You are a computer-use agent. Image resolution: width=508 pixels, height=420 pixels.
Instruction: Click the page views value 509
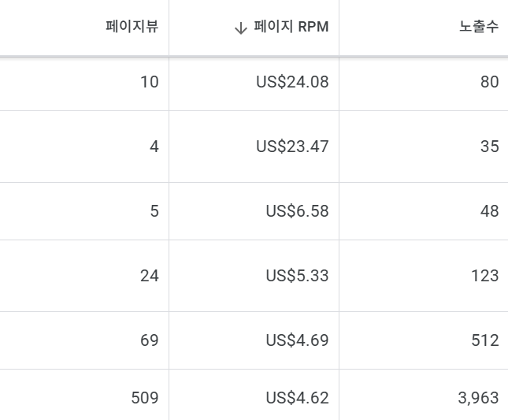[x=145, y=398]
